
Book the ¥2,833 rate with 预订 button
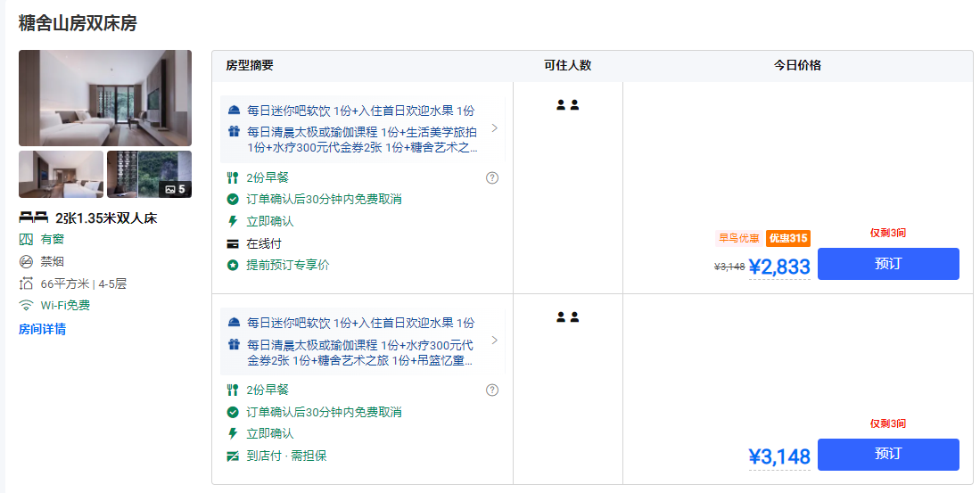(x=887, y=264)
